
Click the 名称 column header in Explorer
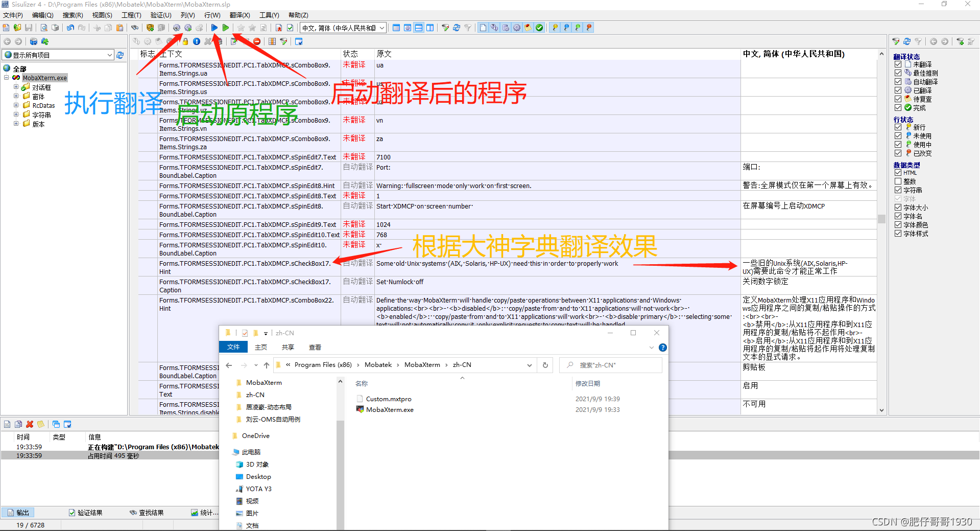(362, 383)
